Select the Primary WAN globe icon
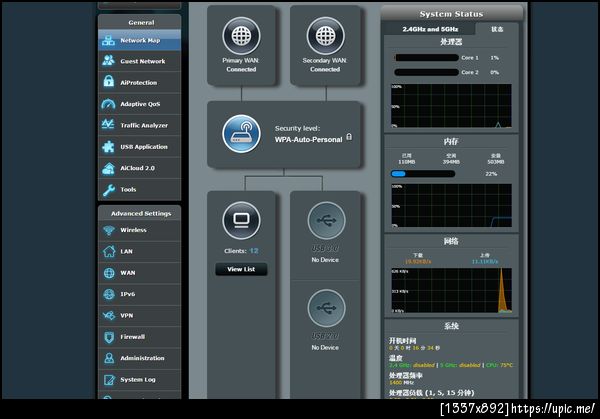This screenshot has width=600, height=419. [241, 36]
